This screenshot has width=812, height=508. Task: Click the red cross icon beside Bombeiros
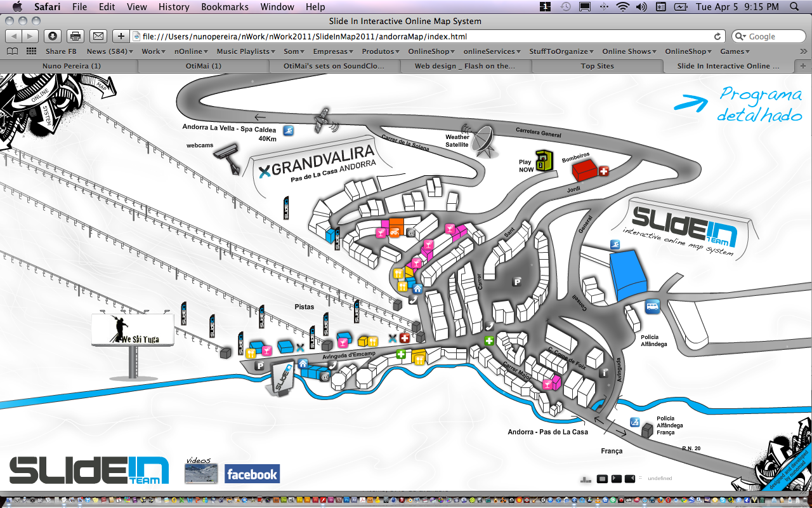604,171
